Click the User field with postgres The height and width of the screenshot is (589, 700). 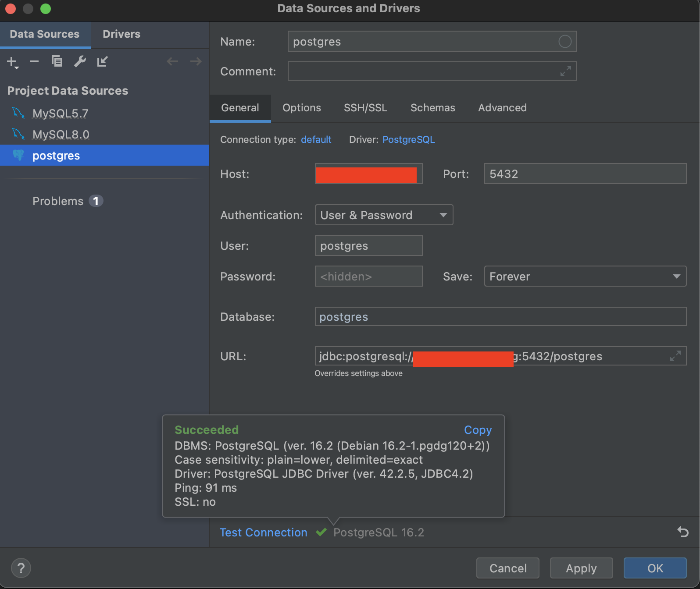(368, 246)
